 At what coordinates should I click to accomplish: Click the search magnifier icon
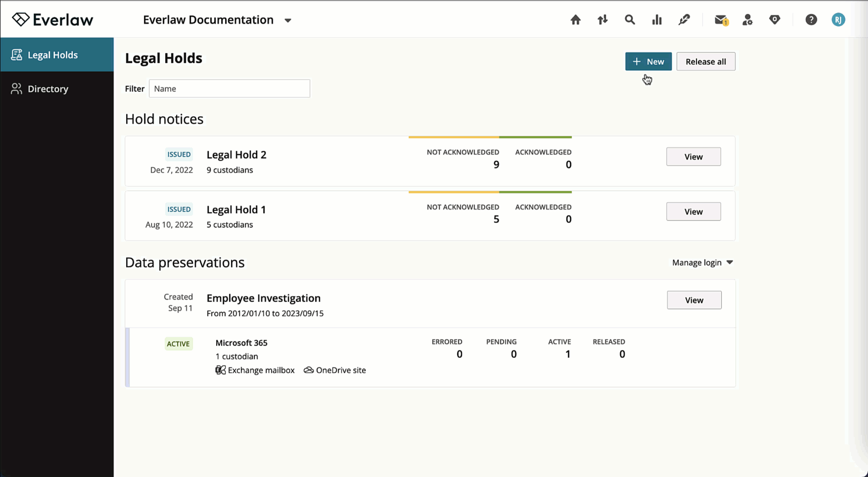pos(629,20)
